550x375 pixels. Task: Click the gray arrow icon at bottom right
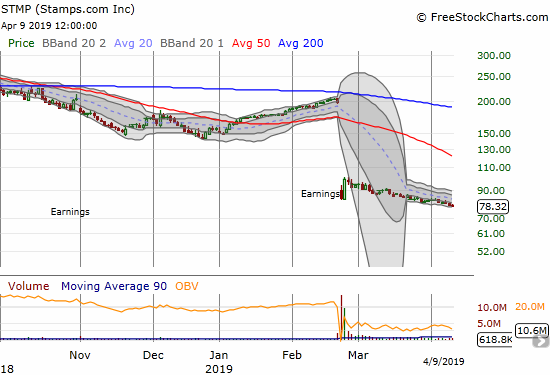[x=541, y=341]
